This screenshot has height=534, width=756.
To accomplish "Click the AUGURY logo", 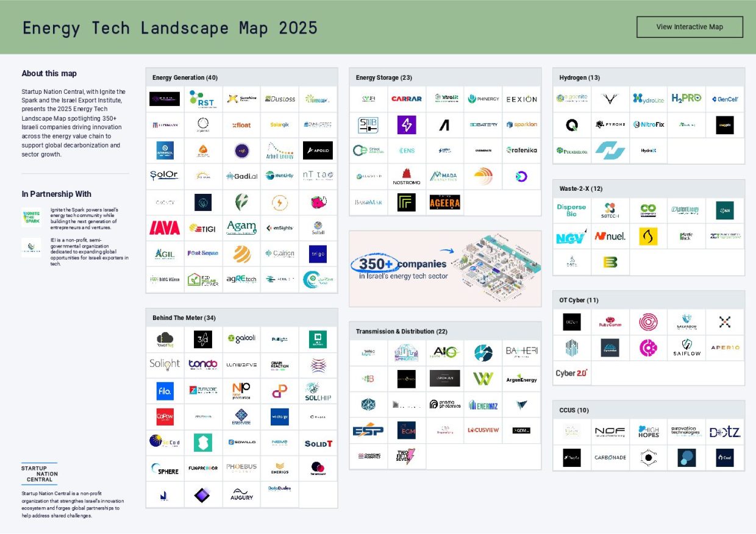I will [x=241, y=494].
